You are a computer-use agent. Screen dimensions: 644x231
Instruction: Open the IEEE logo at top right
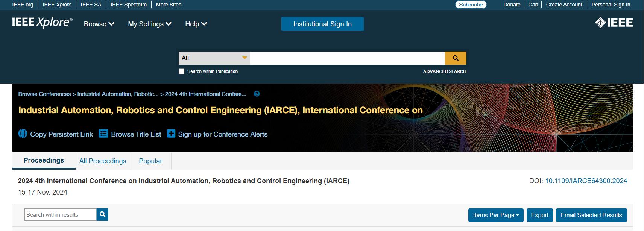click(x=614, y=23)
